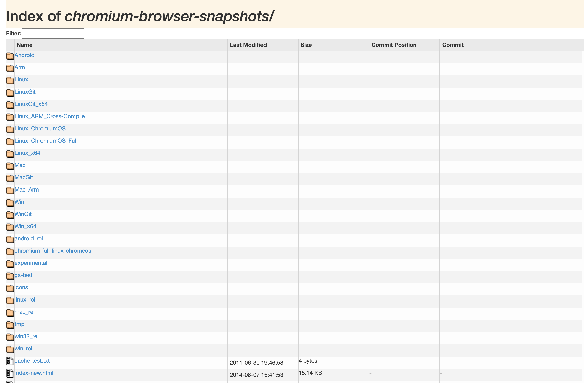The width and height of the screenshot is (588, 383).
Task: Open the Arm directory link
Action: click(x=20, y=67)
